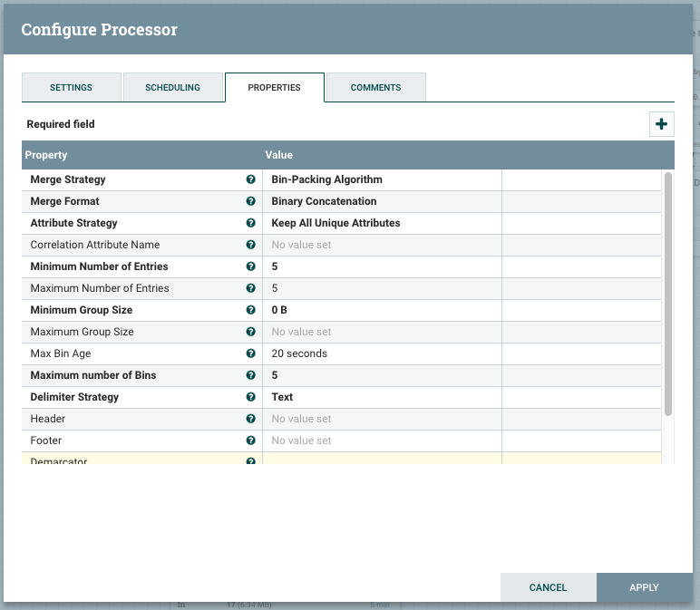The height and width of the screenshot is (610, 700).
Task: Click help icon next to Merge Strategy
Action: pos(250,179)
